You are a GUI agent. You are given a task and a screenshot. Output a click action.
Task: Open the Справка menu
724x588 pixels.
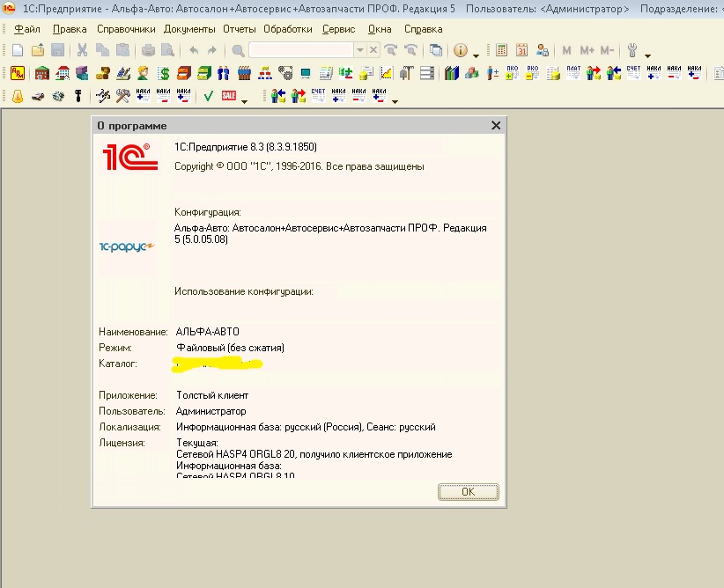coord(424,29)
